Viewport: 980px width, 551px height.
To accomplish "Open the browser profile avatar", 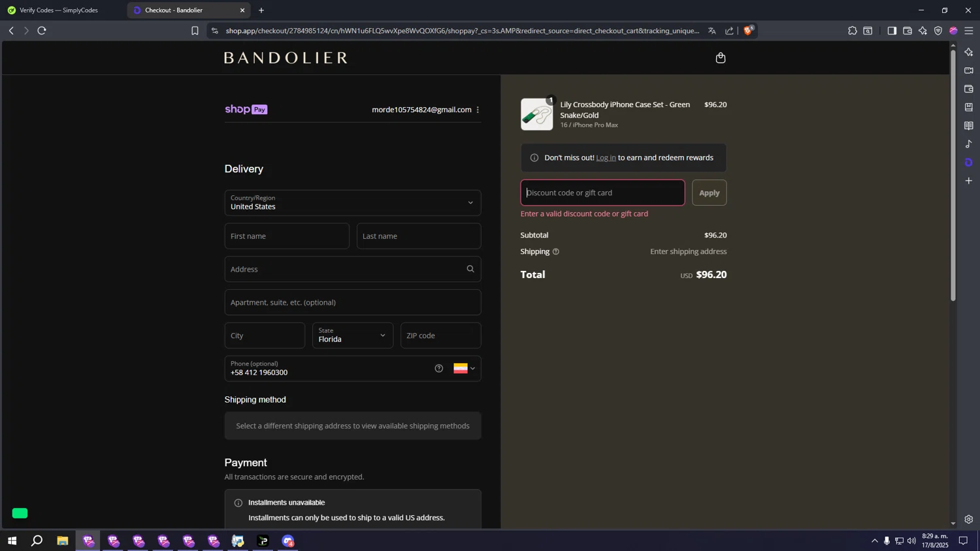I will pyautogui.click(x=953, y=31).
